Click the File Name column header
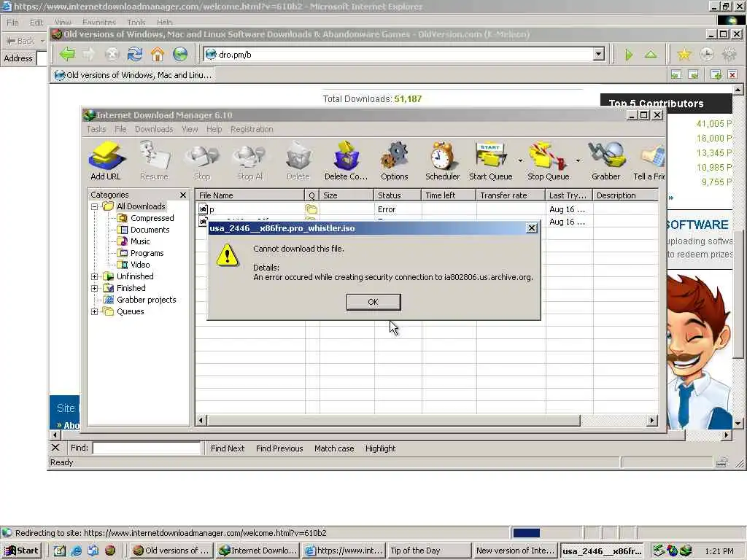This screenshot has height=560, width=747. point(250,195)
